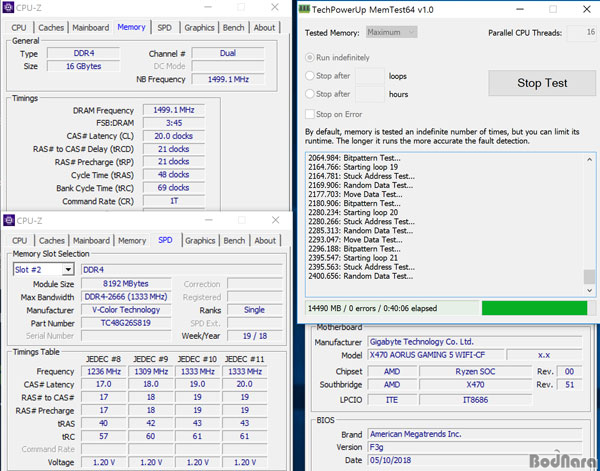Select Stop after hours radio option

click(x=310, y=94)
